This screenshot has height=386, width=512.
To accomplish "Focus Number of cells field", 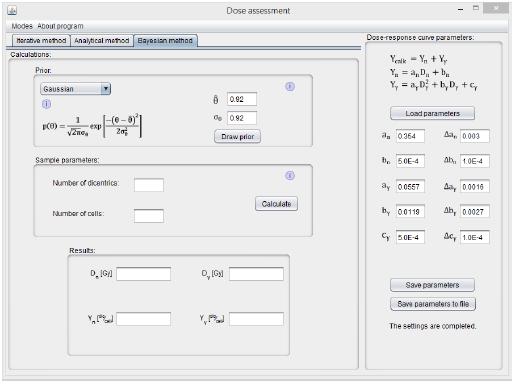I will click(149, 216).
